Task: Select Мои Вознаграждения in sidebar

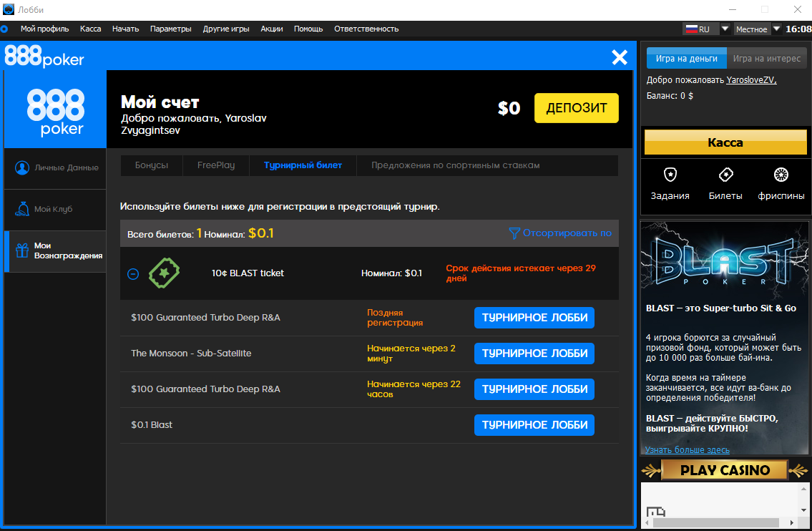Action: tap(55, 250)
